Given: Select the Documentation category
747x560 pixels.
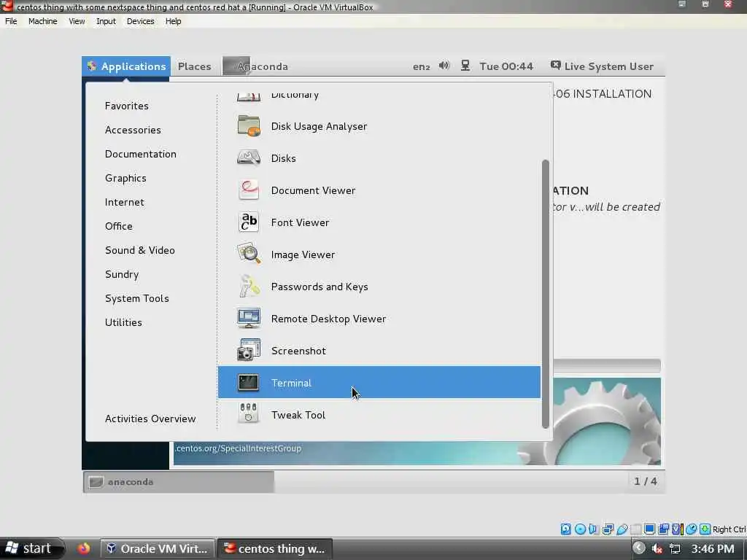Looking at the screenshot, I should [141, 154].
